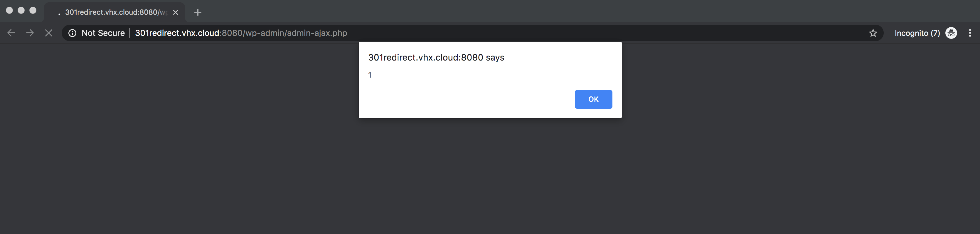This screenshot has width=980, height=234.
Task: Click the "Not Secure" label
Action: click(x=103, y=33)
